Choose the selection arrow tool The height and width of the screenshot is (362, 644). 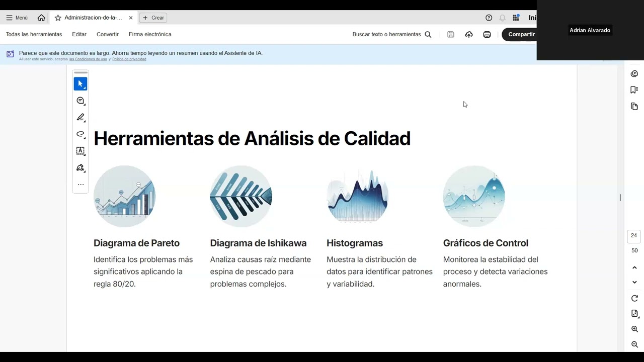point(80,84)
